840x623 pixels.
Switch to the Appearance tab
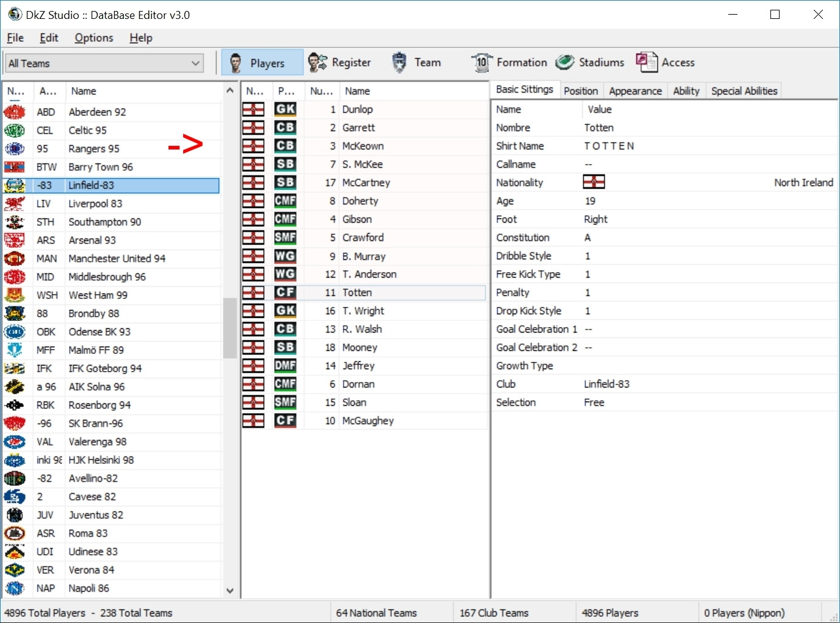pos(635,91)
